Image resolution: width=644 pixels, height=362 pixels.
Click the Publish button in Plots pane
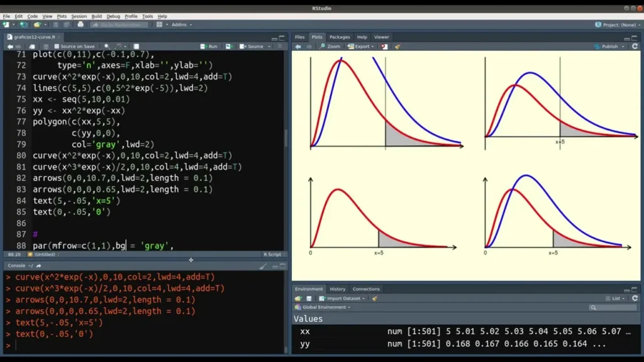[x=609, y=47]
